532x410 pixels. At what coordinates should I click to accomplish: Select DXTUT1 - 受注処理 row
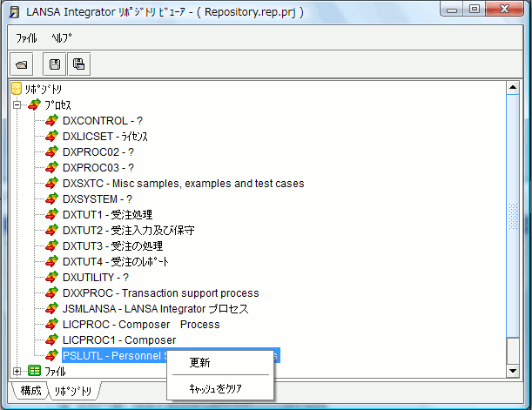(x=108, y=214)
